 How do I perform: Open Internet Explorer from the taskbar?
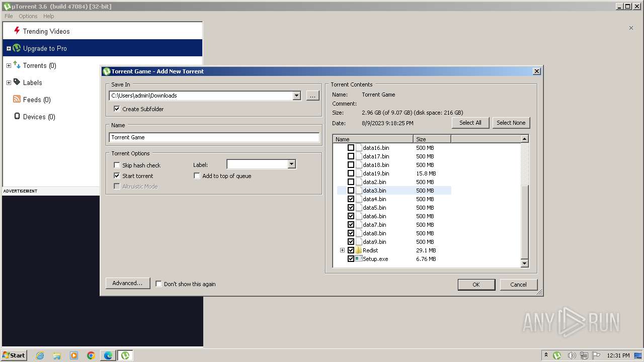click(40, 355)
